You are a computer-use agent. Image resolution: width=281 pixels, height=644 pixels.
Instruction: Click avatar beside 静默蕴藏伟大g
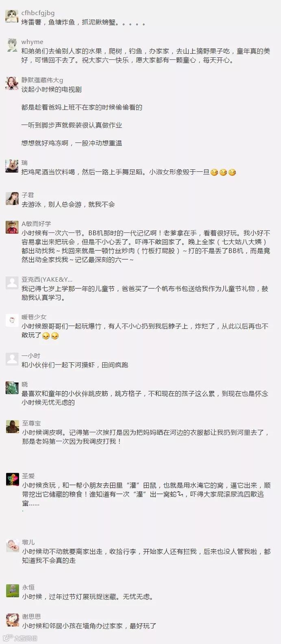pyautogui.click(x=12, y=83)
